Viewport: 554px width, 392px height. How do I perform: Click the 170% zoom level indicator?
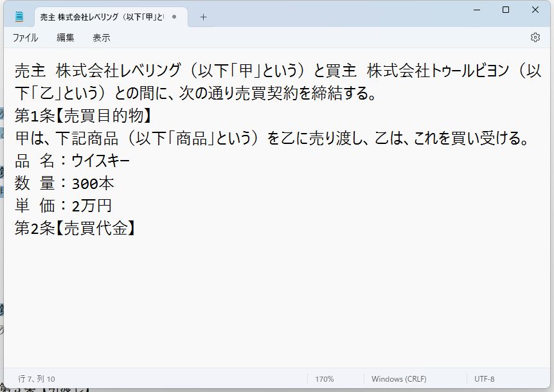325,379
